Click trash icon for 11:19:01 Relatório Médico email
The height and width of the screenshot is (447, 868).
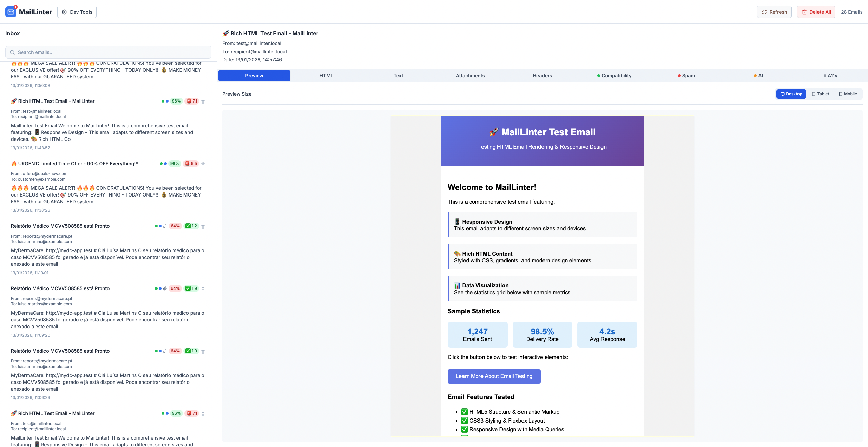click(x=203, y=226)
